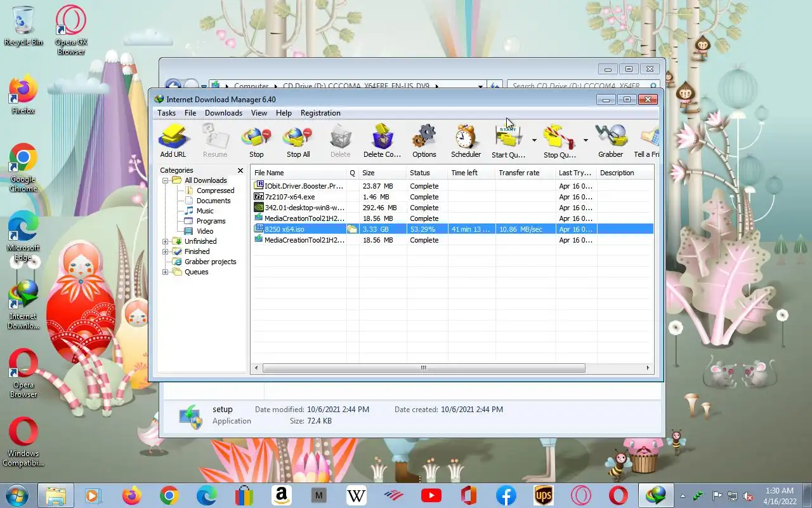Open Windows Compatibility desktop shortcut
This screenshot has width=812, height=508.
coord(23,442)
